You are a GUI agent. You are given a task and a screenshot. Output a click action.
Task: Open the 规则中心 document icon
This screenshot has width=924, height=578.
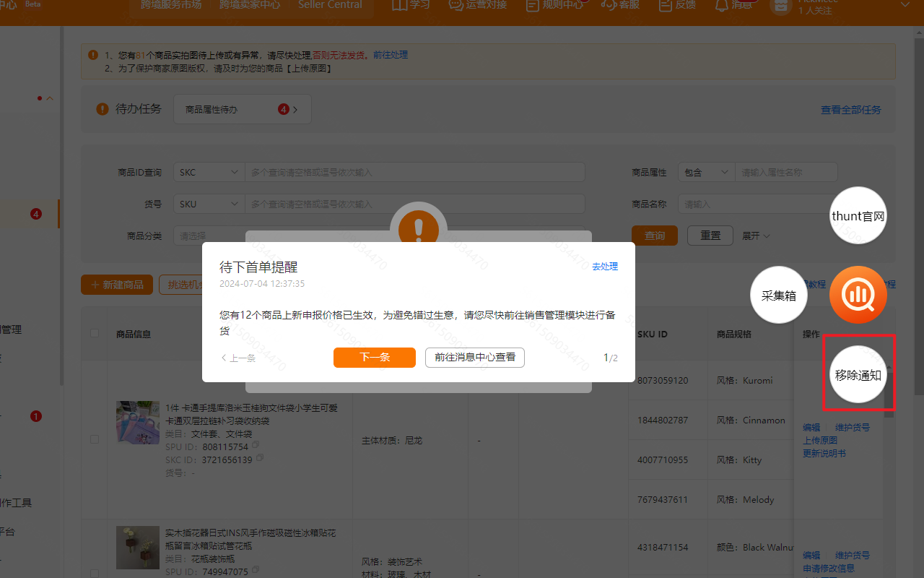pyautogui.click(x=533, y=4)
